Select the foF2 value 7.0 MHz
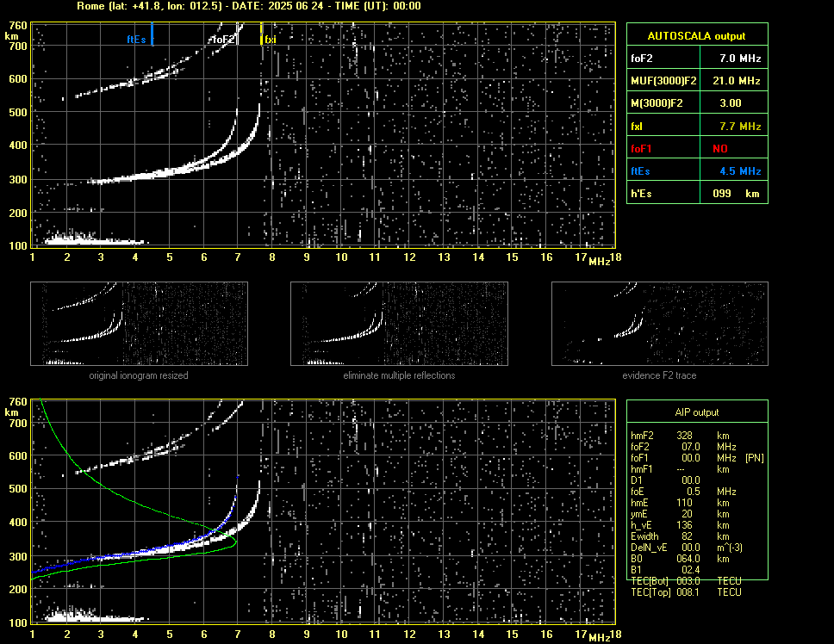Viewport: 834px width, 644px height. (x=740, y=59)
